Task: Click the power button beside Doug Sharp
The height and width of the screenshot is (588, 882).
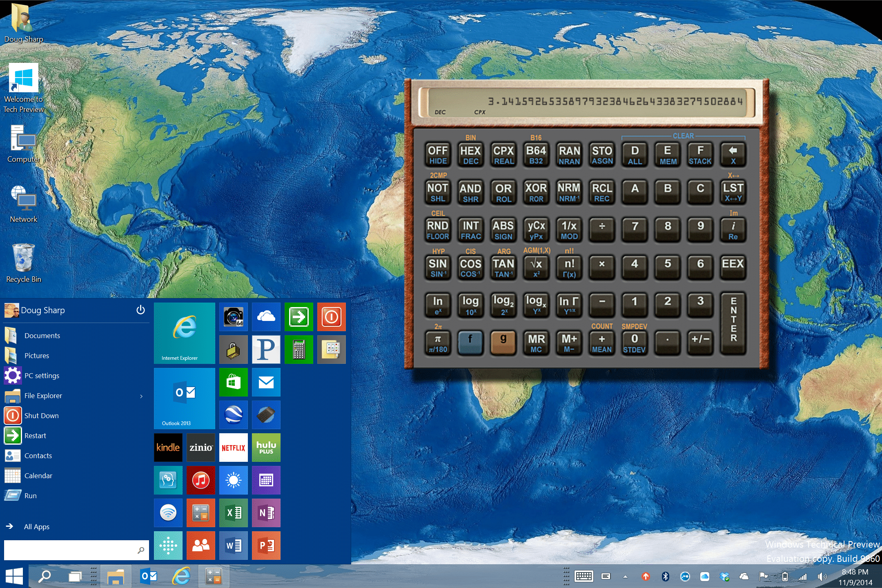Action: [140, 310]
